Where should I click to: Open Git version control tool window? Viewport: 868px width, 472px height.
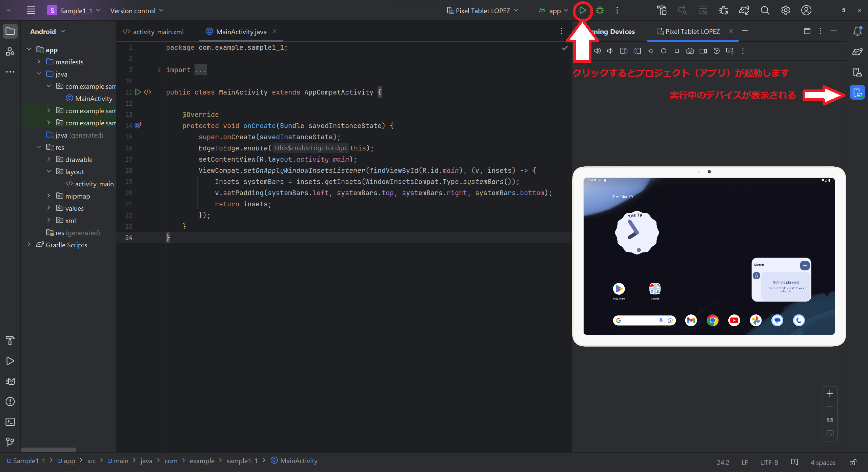click(10, 442)
